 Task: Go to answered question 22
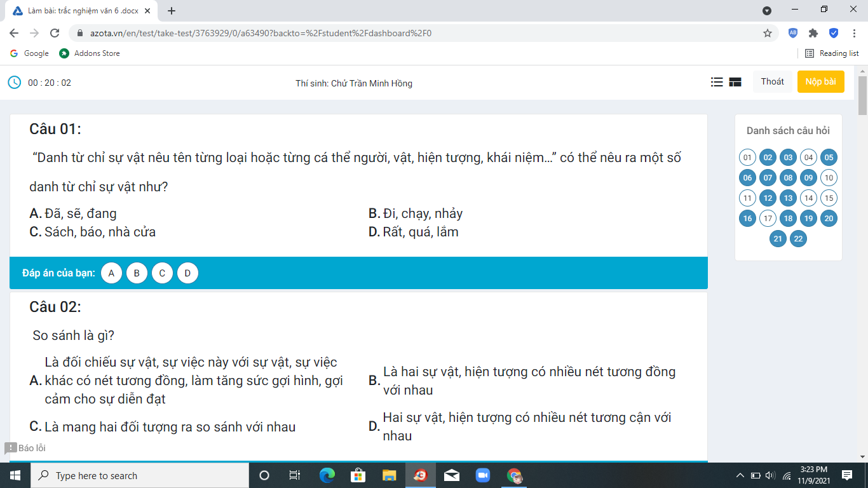[x=798, y=239]
